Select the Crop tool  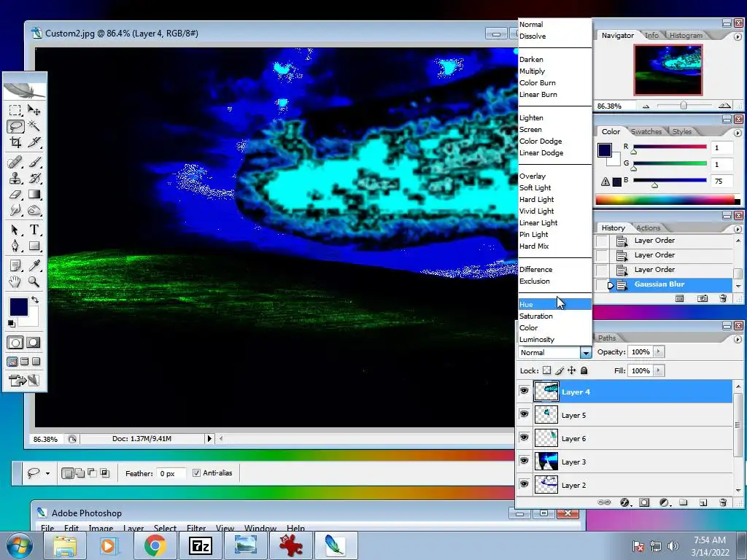point(15,142)
